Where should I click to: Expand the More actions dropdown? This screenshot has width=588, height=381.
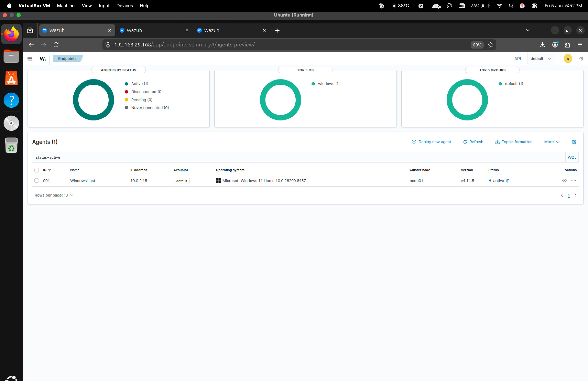[552, 142]
